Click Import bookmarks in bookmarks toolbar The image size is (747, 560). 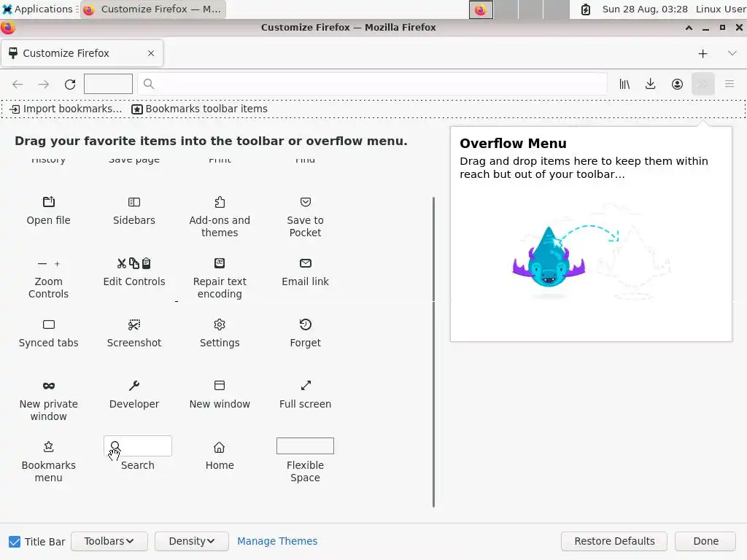(x=66, y=109)
